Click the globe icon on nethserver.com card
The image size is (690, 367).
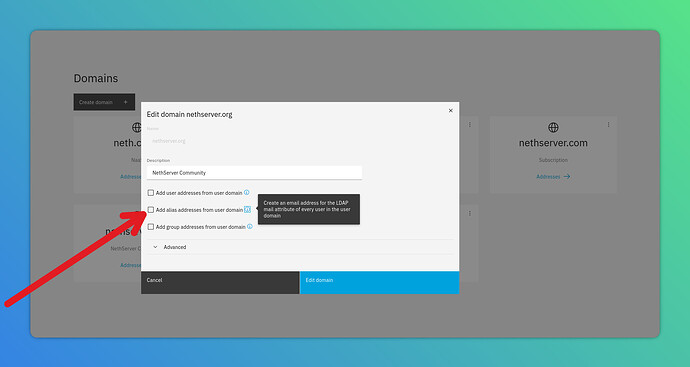point(553,128)
